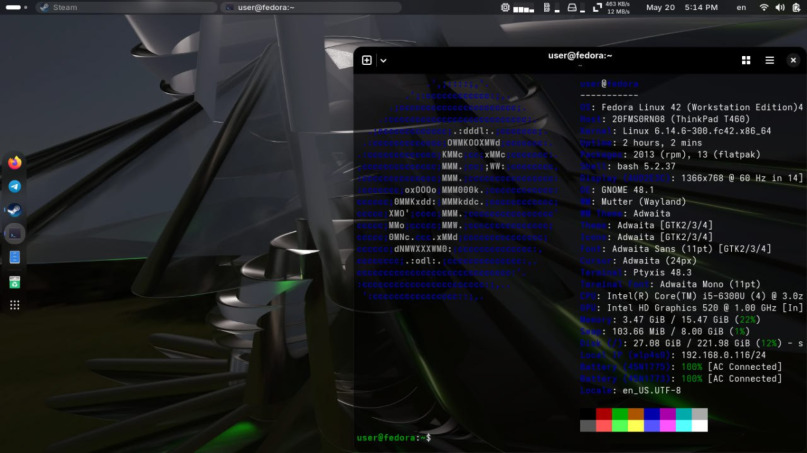Open the blue document app in the dock

coord(14,257)
